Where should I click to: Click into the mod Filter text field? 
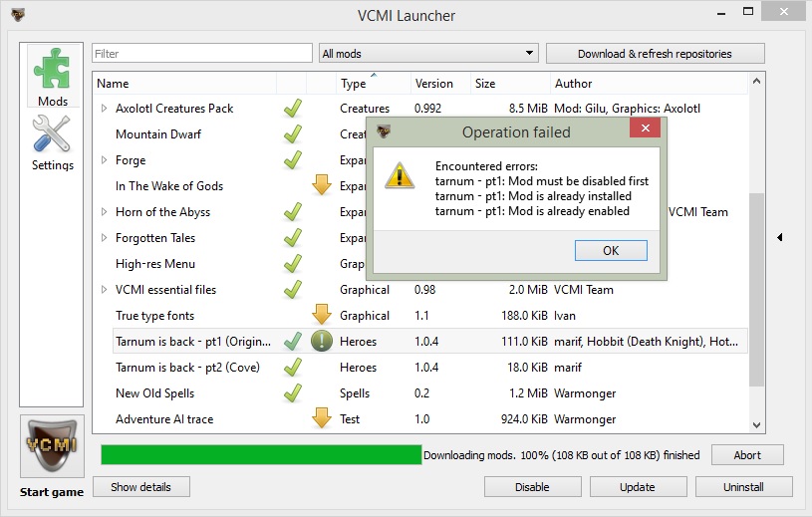pyautogui.click(x=202, y=54)
